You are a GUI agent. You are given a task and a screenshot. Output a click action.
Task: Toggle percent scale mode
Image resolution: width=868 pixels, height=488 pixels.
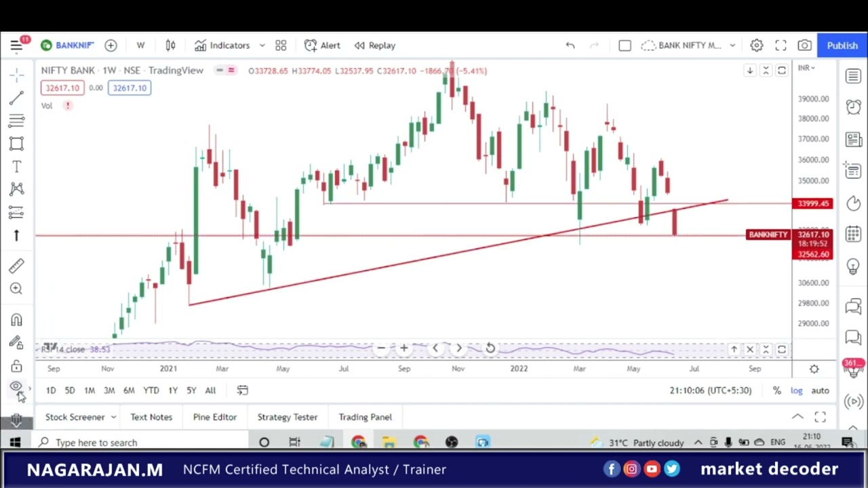click(x=777, y=390)
